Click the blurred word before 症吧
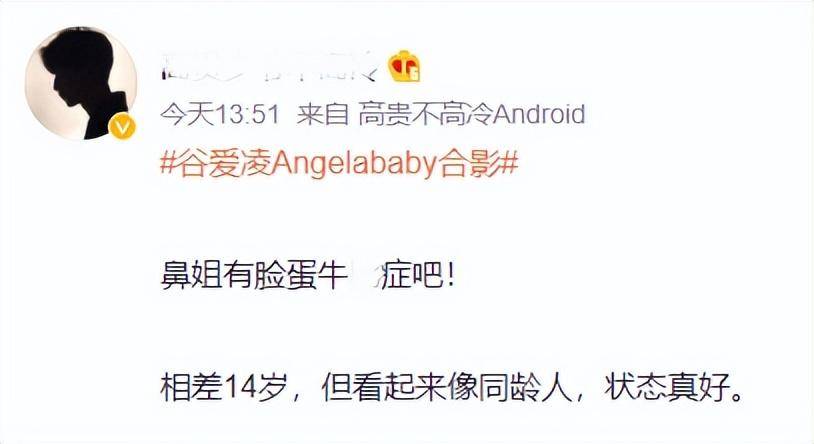 [364, 275]
